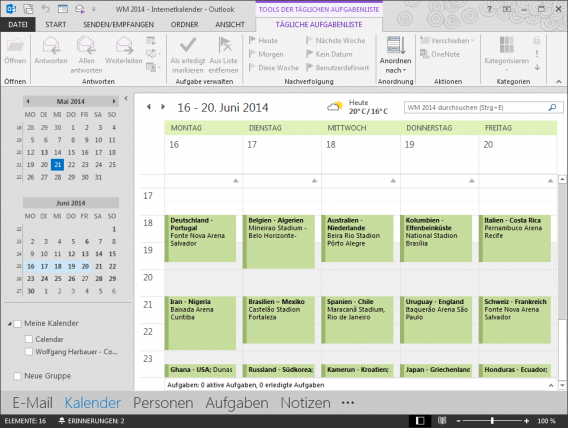Open the Brasilien - Mexiko appointment
The image size is (568, 428).
click(x=279, y=320)
